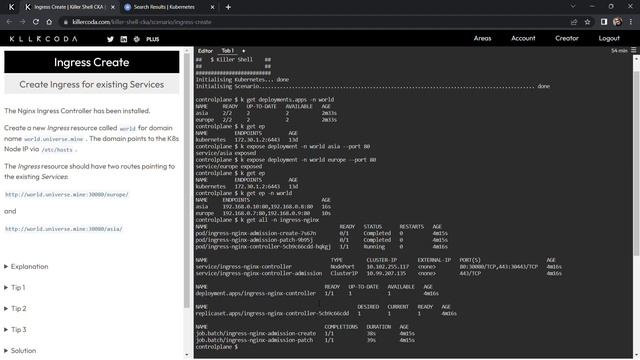Expand the Tip 2 section
Viewport: 640px width, 360px height.
tap(15, 309)
